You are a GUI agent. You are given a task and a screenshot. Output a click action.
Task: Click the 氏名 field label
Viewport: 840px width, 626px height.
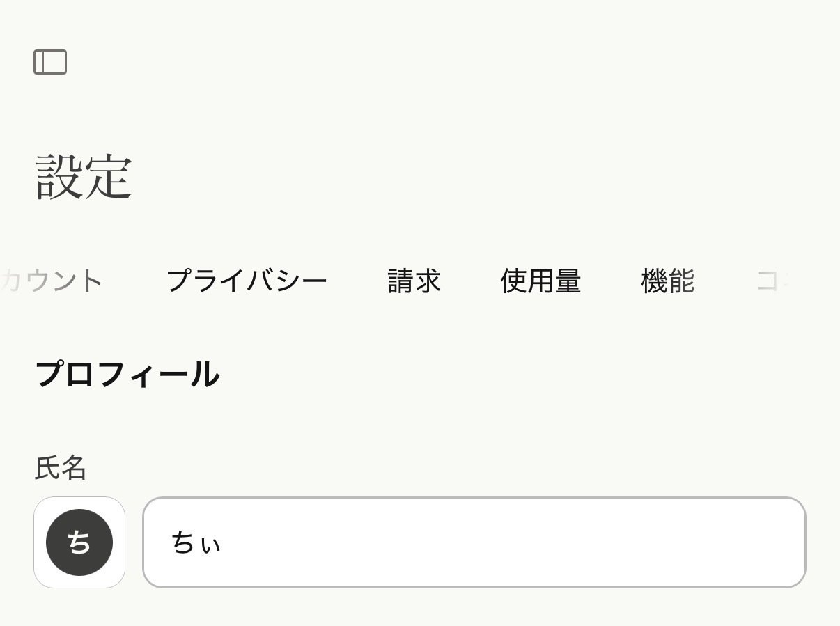point(60,469)
